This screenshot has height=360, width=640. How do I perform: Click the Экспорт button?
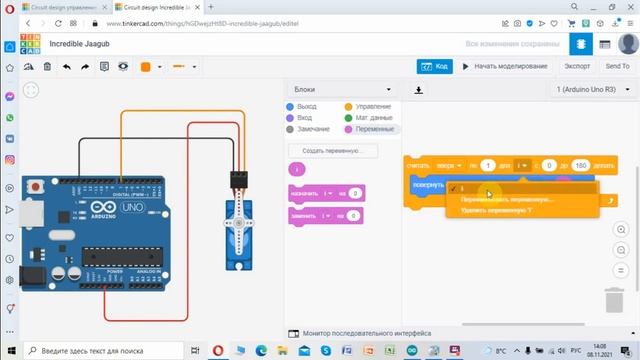577,66
